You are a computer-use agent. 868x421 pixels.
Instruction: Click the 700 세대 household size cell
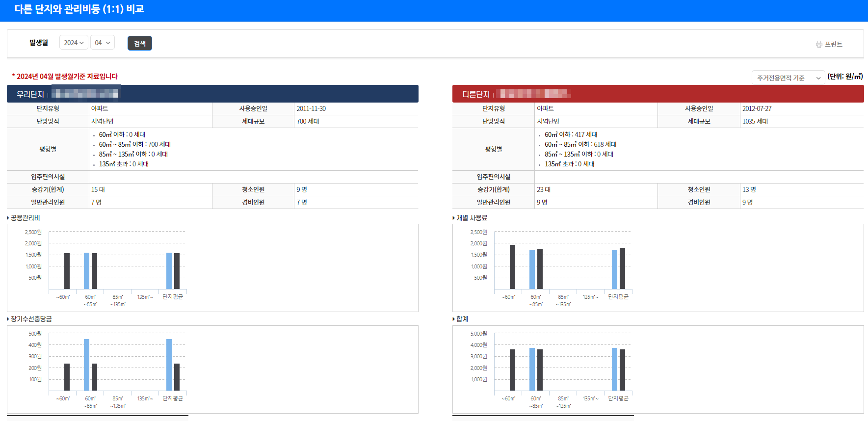(x=356, y=121)
